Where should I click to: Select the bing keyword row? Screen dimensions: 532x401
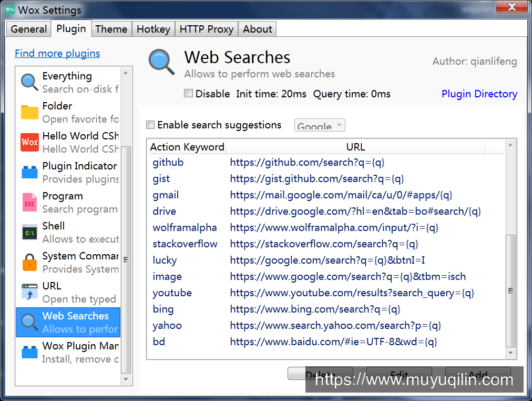click(326, 309)
